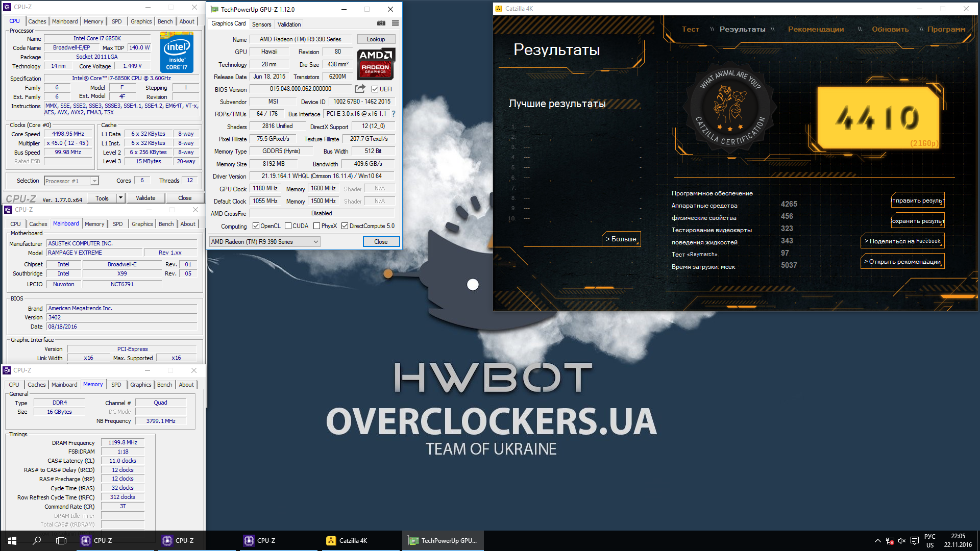The width and height of the screenshot is (980, 551).
Task: Show hidden tray icons chevron
Action: coord(877,541)
